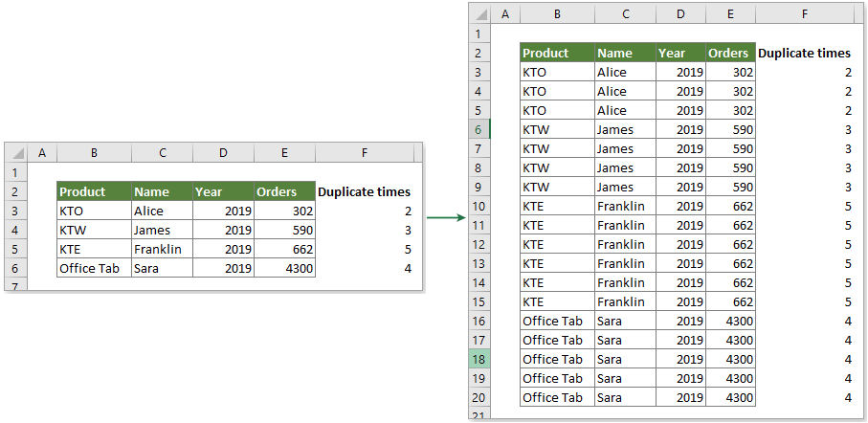Click the James cell in row 7

tap(625, 148)
